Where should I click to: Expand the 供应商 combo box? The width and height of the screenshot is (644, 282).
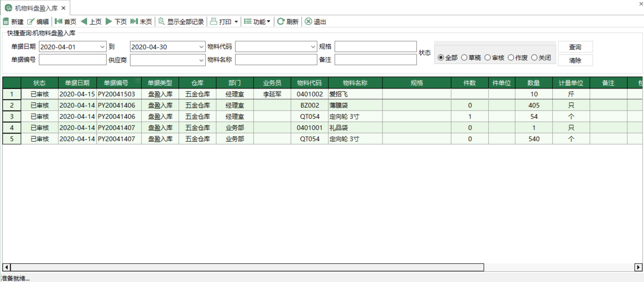[x=201, y=60]
